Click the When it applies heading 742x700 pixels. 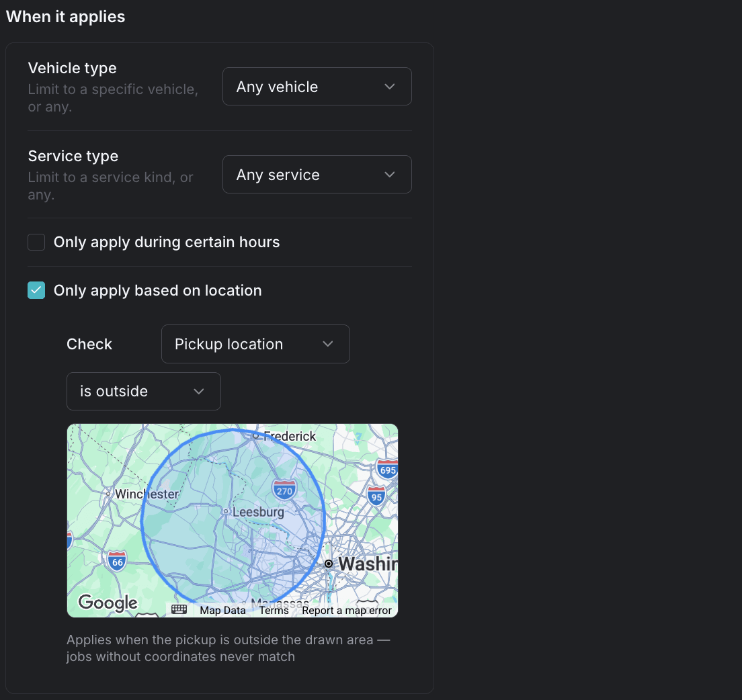(x=65, y=17)
